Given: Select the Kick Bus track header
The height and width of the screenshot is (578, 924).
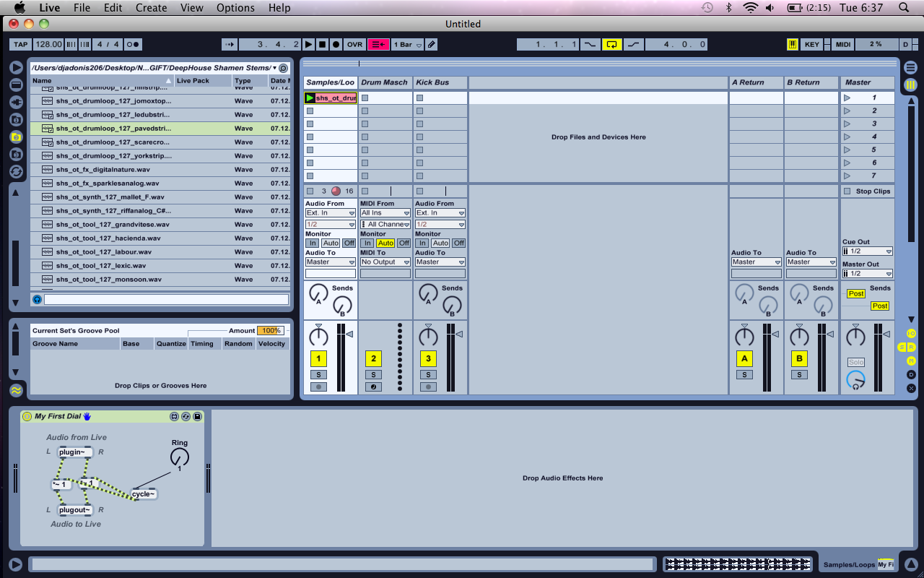Looking at the screenshot, I should click(x=440, y=82).
